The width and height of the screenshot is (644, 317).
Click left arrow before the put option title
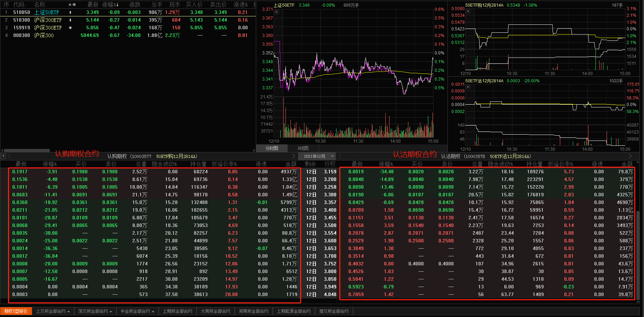[340, 156]
